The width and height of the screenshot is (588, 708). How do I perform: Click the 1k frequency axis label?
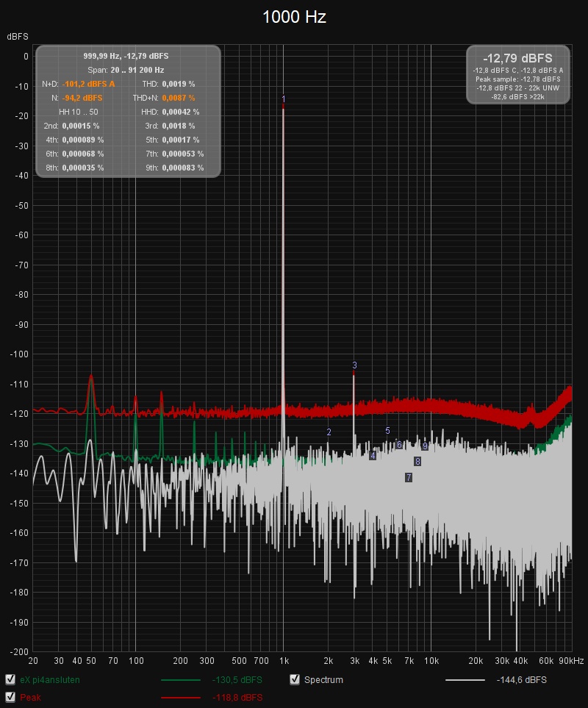tap(284, 661)
